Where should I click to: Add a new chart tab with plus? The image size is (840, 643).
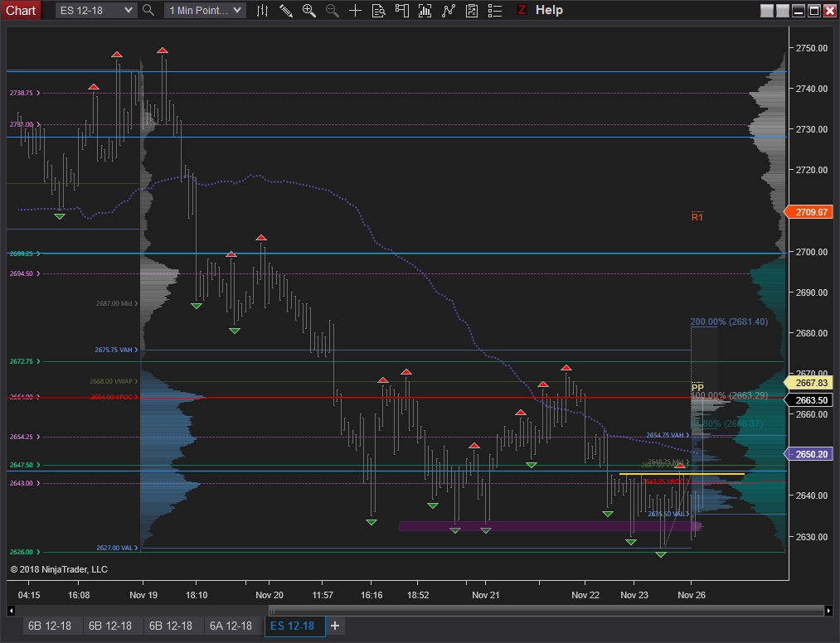pyautogui.click(x=335, y=626)
